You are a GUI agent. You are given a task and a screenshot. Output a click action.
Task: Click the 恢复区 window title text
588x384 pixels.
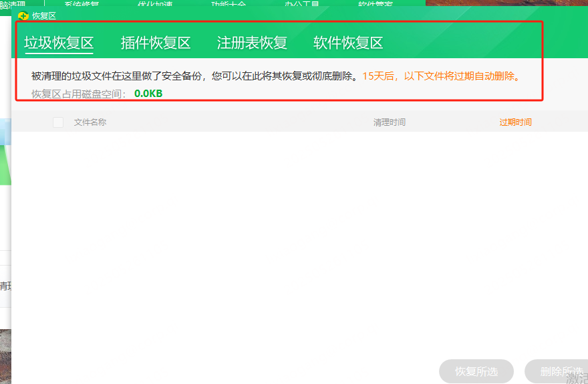(x=44, y=16)
